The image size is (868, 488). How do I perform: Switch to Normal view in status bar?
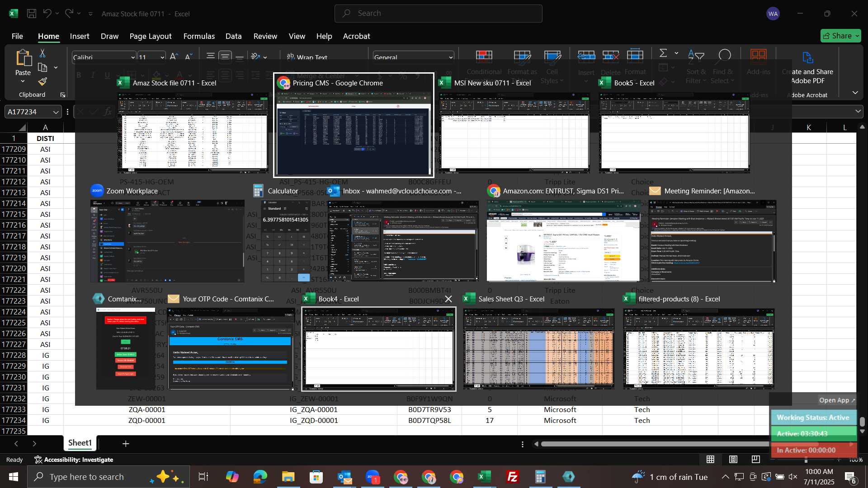tap(711, 460)
